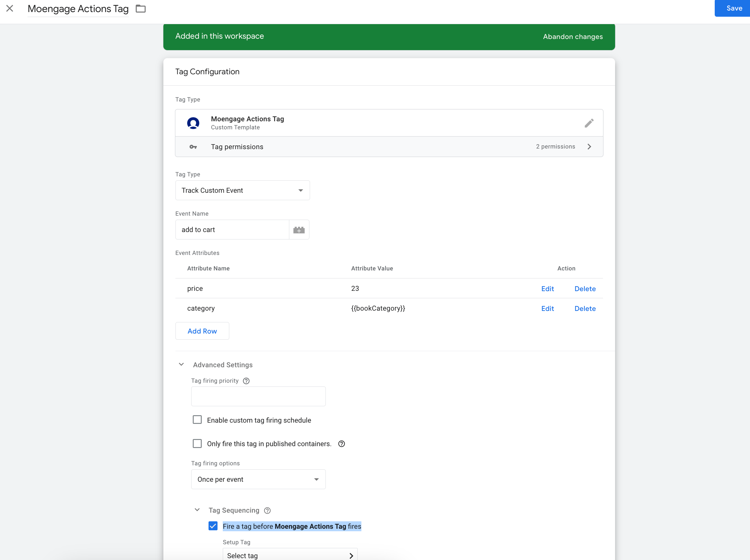Click the {{bookCategory}} value cell
This screenshot has width=750, height=560.
click(378, 308)
